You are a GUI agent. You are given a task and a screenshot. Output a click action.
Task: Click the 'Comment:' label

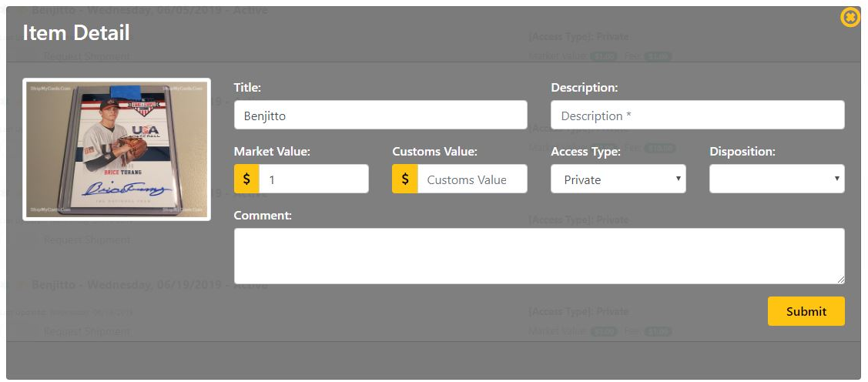tap(263, 216)
